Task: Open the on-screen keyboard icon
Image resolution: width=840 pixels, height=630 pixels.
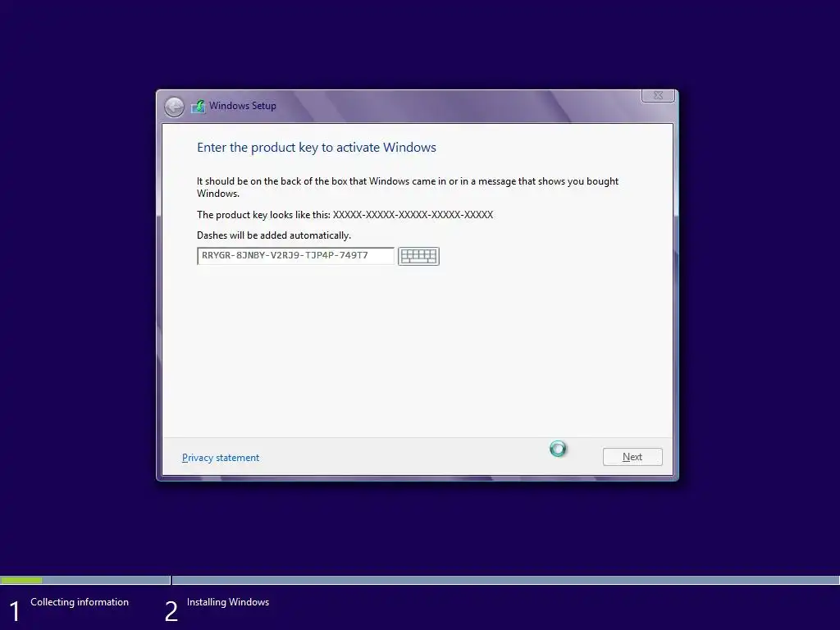Action: [418, 256]
